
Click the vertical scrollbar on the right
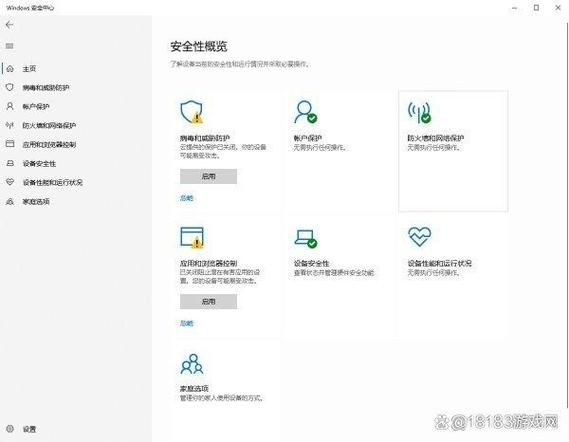(x=567, y=214)
